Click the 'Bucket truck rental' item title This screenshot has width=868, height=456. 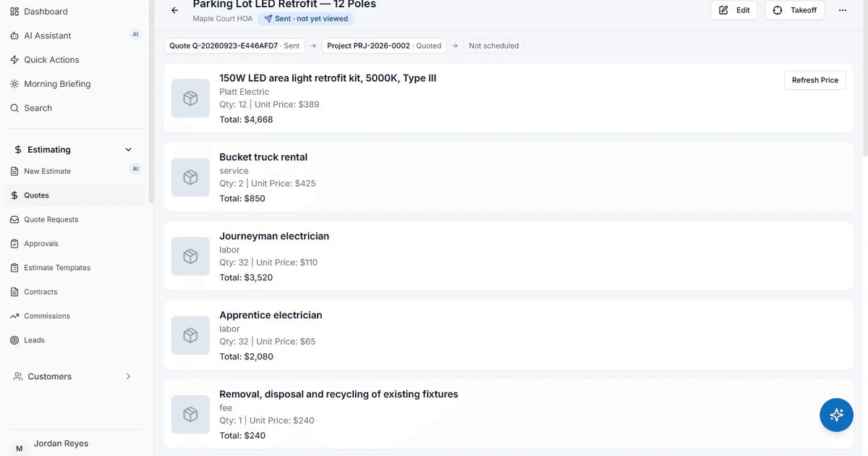[263, 157]
